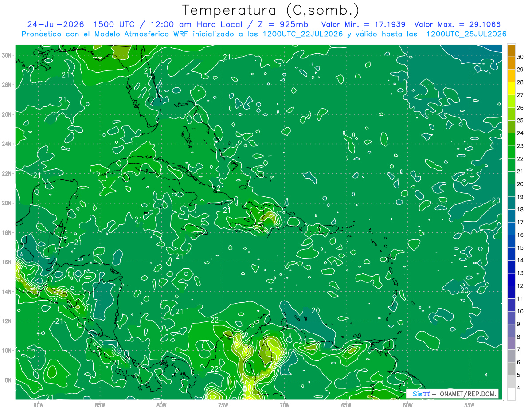Viewport: 532px width, 411px height.
Task: Click the dark orange swatch above legend 30
Action: (x=511, y=51)
